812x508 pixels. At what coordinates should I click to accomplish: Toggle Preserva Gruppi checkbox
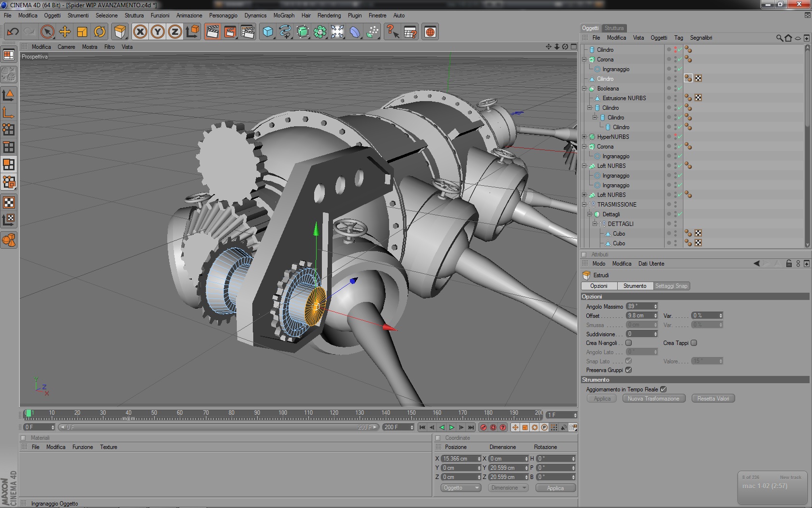click(x=629, y=370)
